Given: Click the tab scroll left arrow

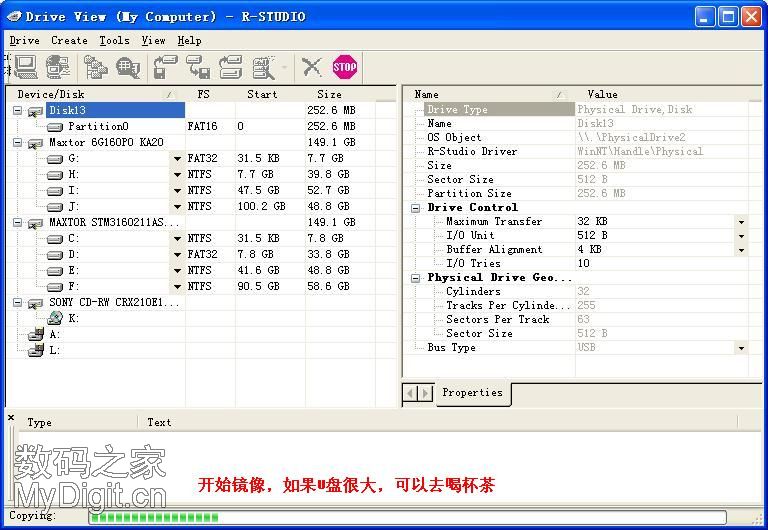Looking at the screenshot, I should pyautogui.click(x=410, y=393).
